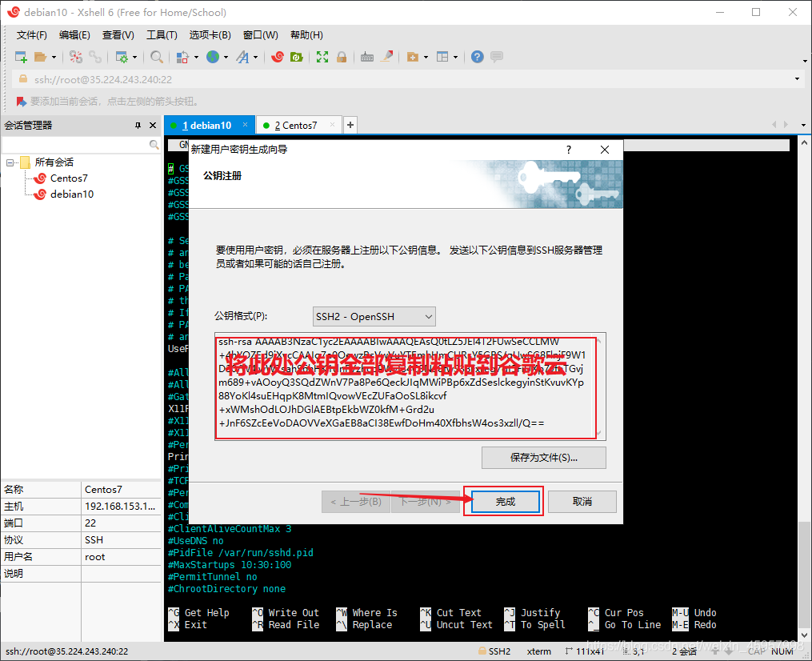
Task: Click the Encoding globe icon
Action: [x=213, y=57]
